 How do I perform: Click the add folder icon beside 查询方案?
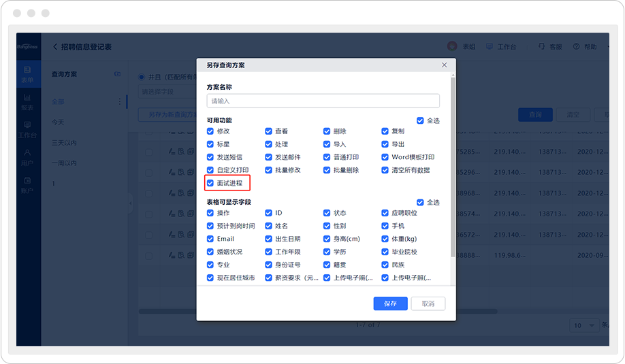point(117,73)
